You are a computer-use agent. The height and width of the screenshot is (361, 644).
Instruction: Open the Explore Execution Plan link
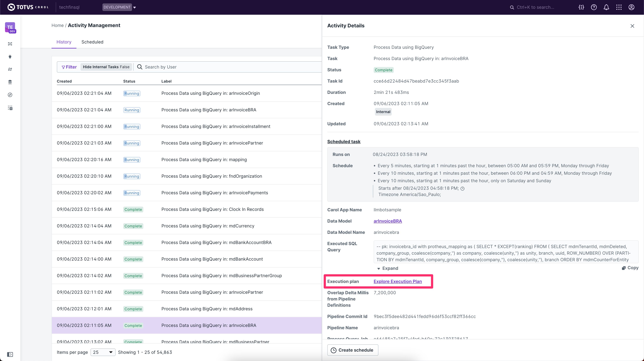pyautogui.click(x=397, y=281)
